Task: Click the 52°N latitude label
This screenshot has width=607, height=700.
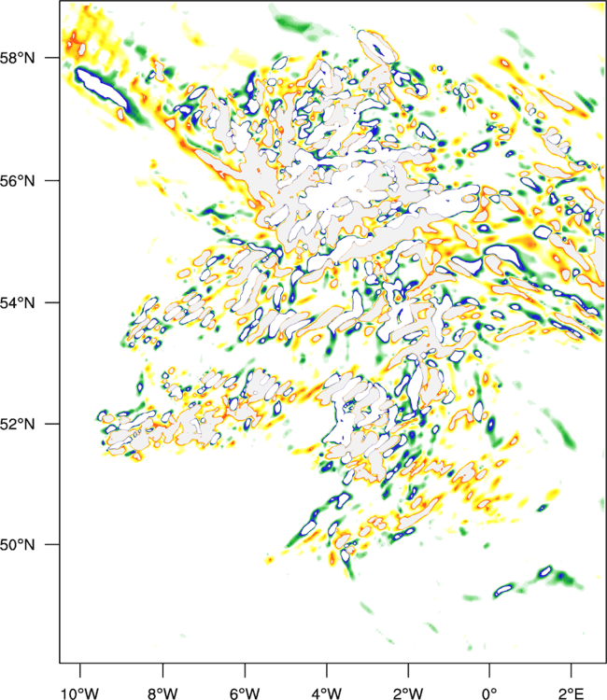Action: (18, 424)
